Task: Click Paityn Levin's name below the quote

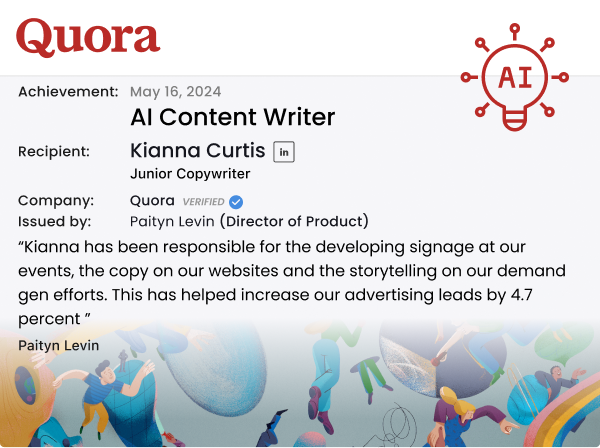Action: [x=58, y=345]
